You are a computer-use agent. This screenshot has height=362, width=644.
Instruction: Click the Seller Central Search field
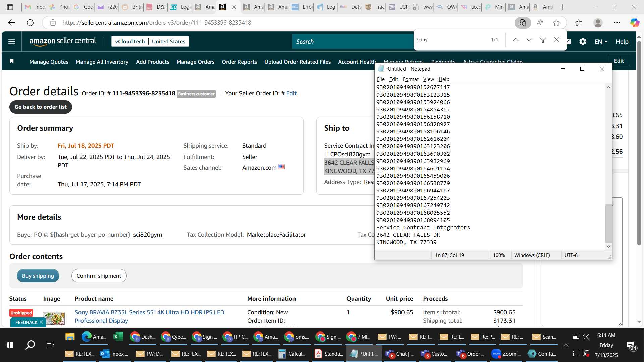(x=352, y=41)
